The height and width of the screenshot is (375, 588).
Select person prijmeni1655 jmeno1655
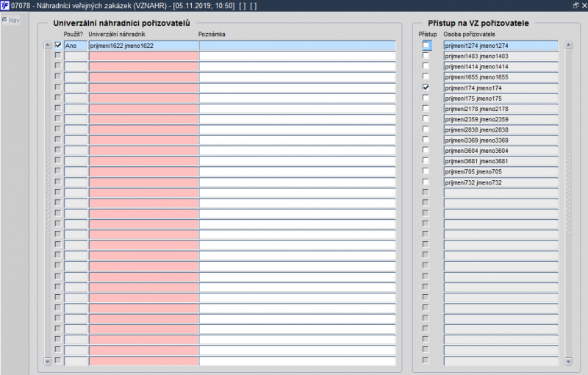click(x=501, y=77)
